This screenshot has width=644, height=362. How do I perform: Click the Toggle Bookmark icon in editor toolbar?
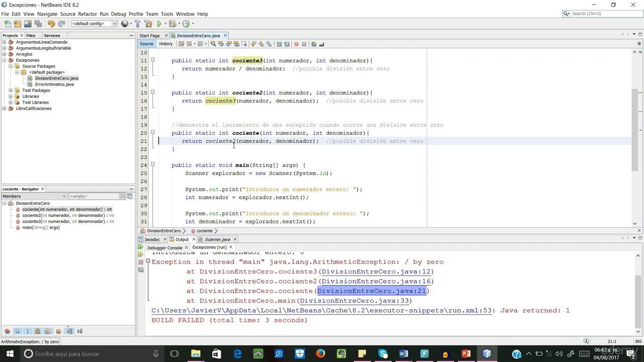(x=269, y=44)
